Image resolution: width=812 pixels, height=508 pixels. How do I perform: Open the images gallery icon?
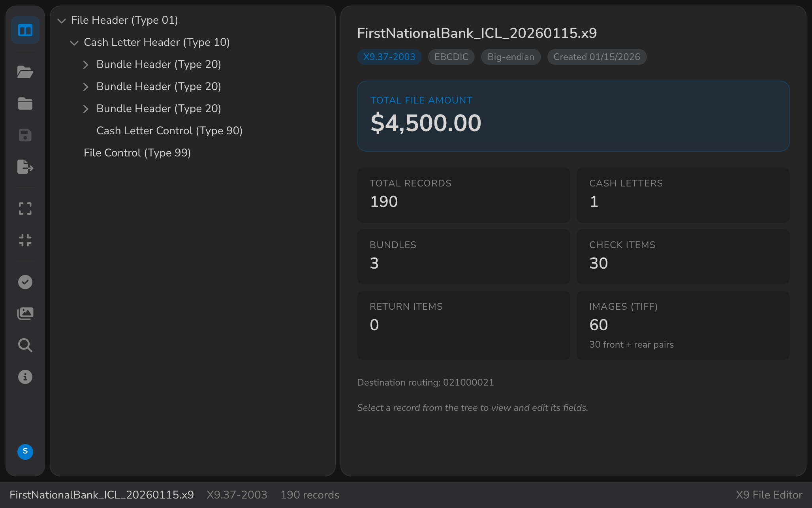click(x=25, y=314)
